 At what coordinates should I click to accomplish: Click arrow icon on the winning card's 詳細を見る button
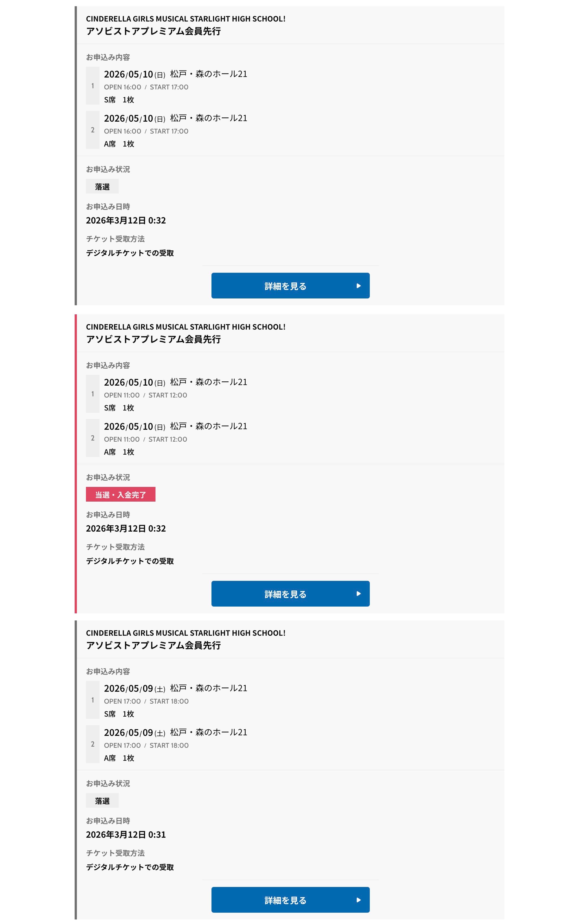point(358,593)
